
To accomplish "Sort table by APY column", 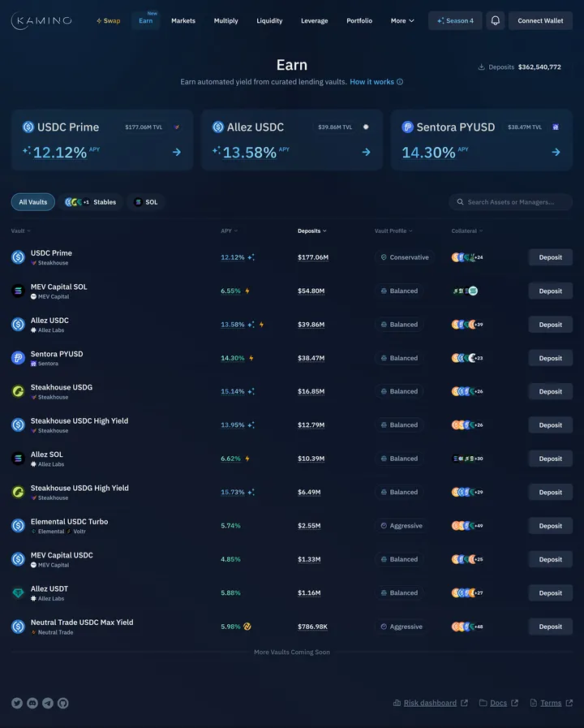I will [229, 230].
